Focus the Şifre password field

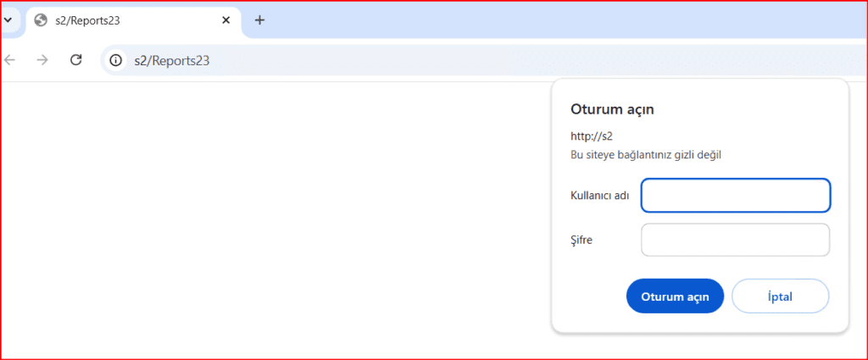pyautogui.click(x=735, y=240)
